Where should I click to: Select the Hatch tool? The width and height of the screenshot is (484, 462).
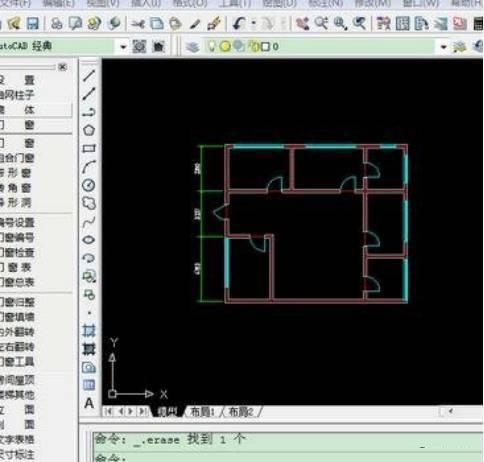[89, 331]
